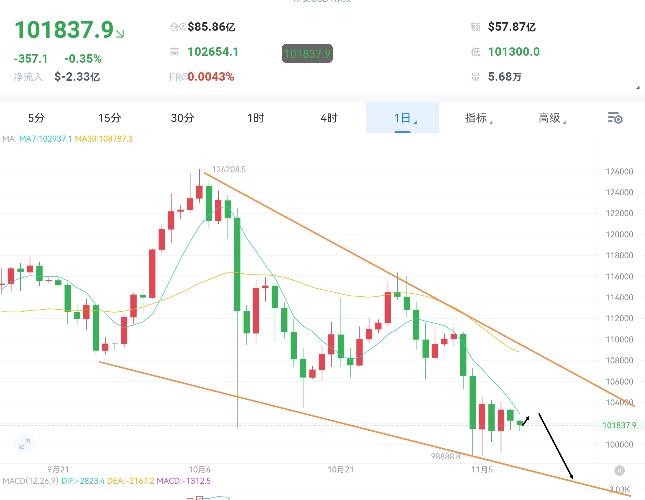Viewport: 645px width, 500px height.
Task: Switch to the 15分 timeframe
Action: [x=109, y=118]
